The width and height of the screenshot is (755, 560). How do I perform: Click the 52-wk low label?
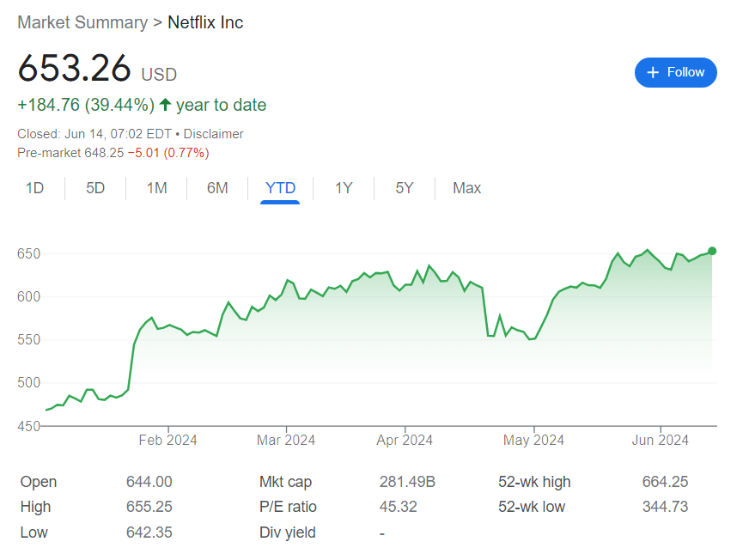pyautogui.click(x=532, y=507)
